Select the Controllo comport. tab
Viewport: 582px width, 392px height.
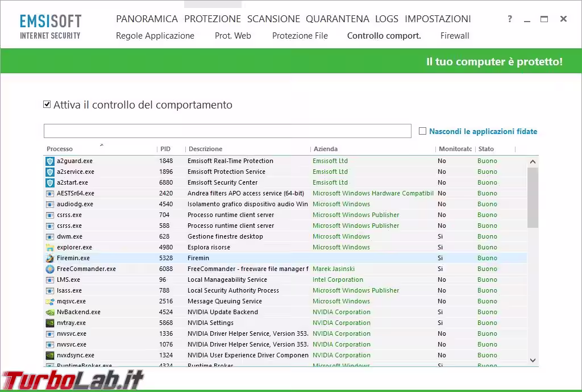pos(384,36)
